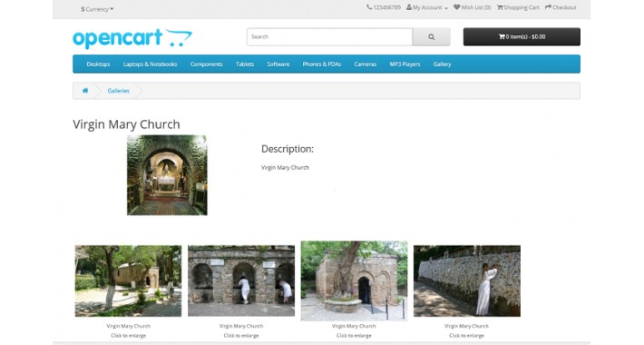Click the Virgin Mary Church page heading
The image size is (644, 345).
point(126,124)
